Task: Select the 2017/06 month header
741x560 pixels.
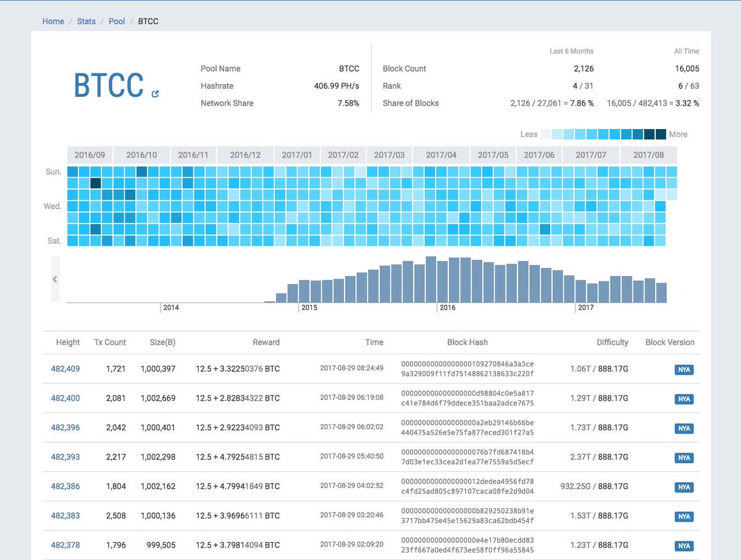Action: [539, 155]
